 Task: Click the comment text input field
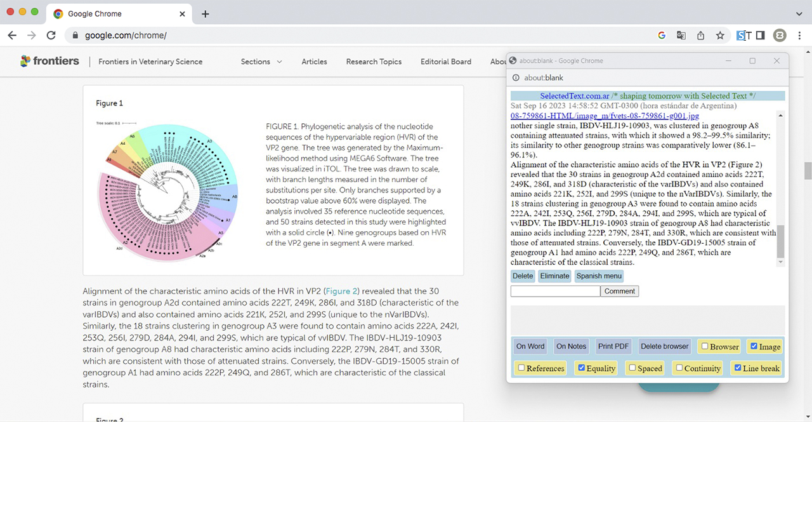tap(555, 291)
